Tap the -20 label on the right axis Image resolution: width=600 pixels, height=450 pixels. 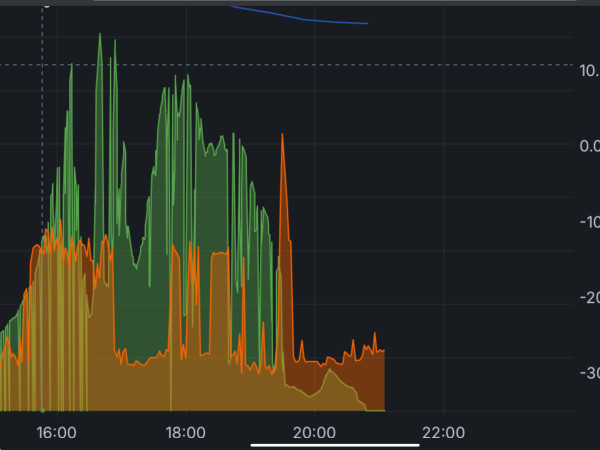tap(588, 298)
